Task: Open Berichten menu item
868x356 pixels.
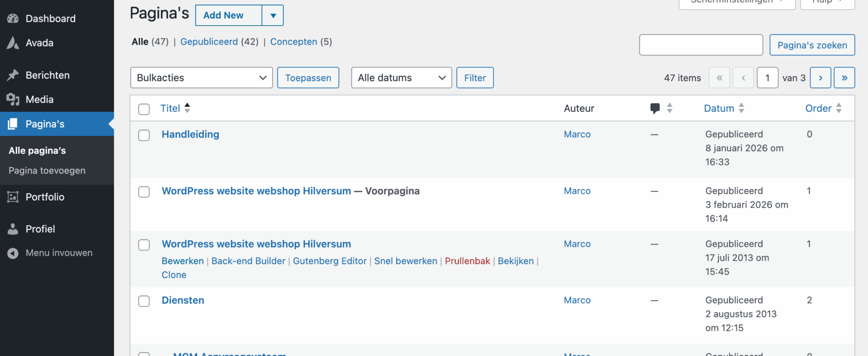Action: pos(48,75)
